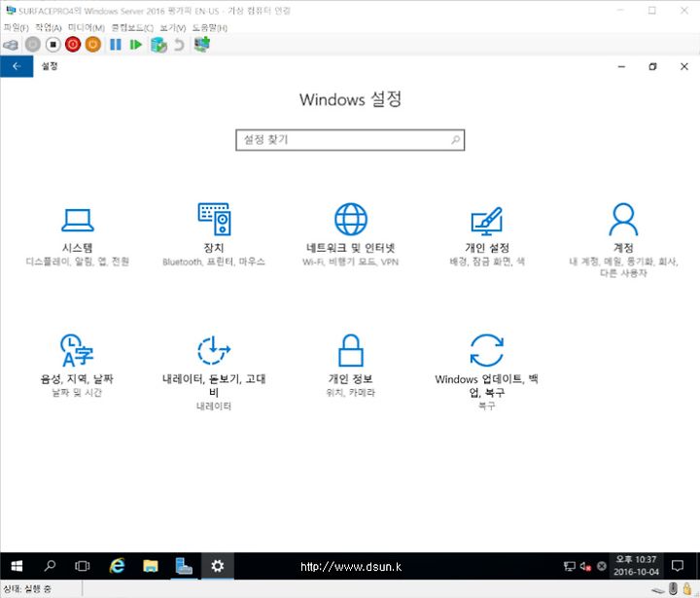The height and width of the screenshot is (598, 700).
Task: Click the 배경, 잠금 화면, 색 text
Action: click(x=487, y=262)
